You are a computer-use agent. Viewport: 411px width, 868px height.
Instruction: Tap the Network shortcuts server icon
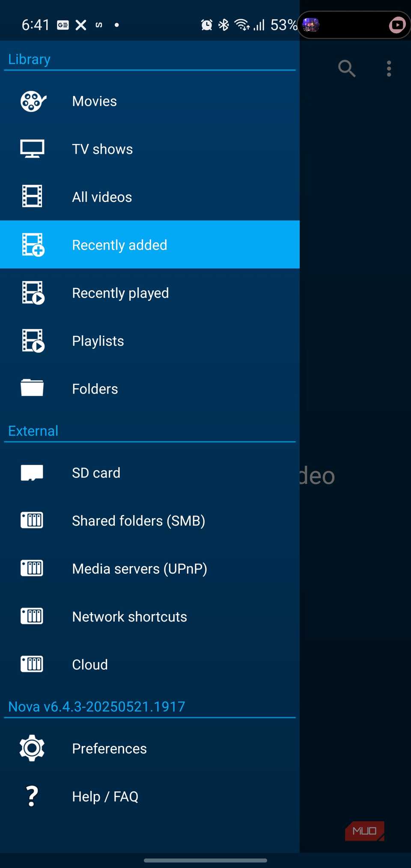(32, 616)
